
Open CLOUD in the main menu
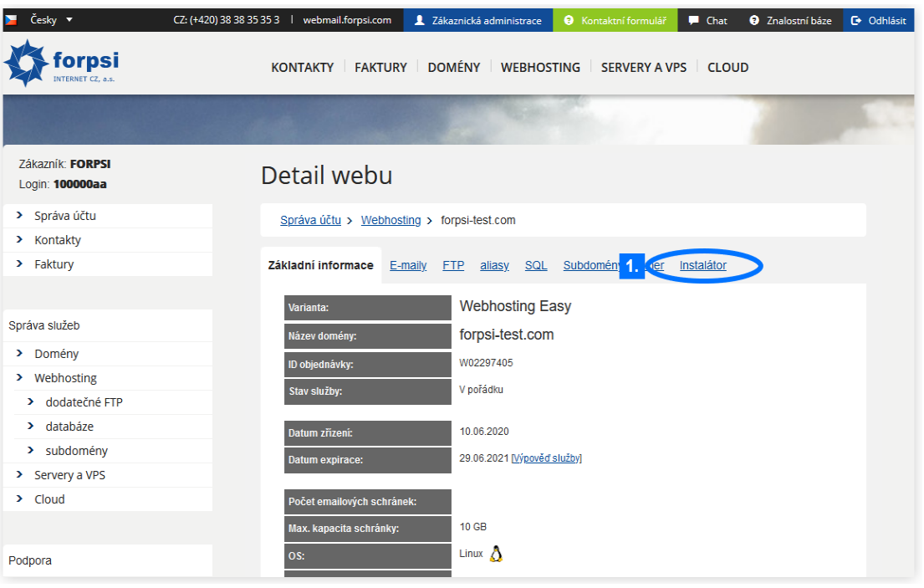point(727,68)
